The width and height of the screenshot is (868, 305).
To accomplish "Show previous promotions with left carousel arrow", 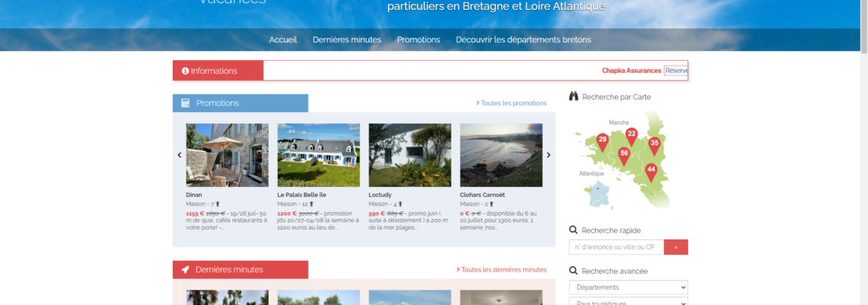I will tap(180, 156).
